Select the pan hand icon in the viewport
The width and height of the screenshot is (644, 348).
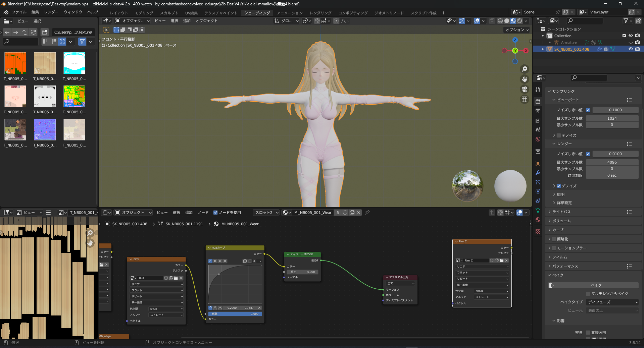[x=525, y=79]
